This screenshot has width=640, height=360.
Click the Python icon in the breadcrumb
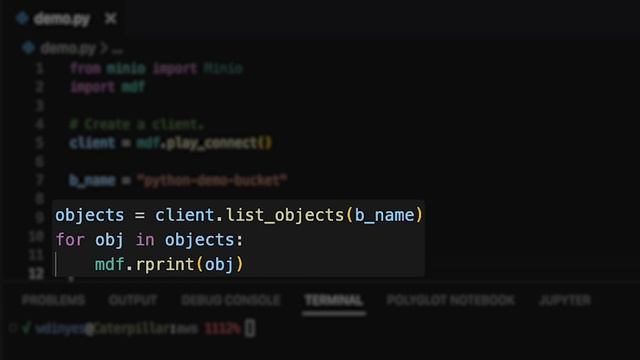point(29,48)
